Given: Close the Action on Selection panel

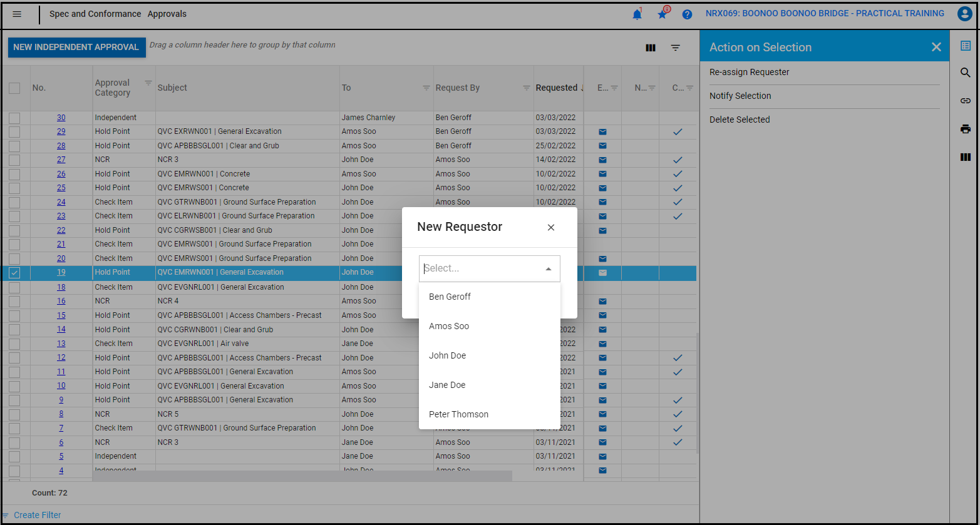Looking at the screenshot, I should point(936,47).
